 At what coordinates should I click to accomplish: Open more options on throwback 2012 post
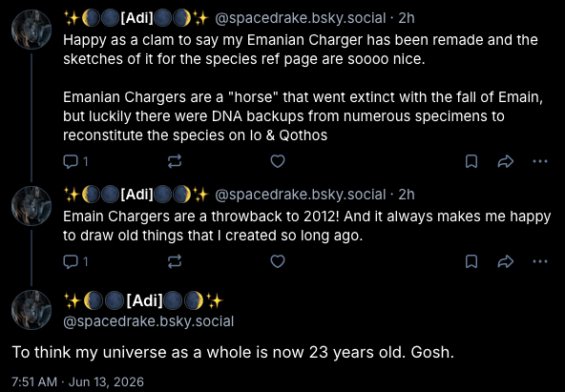pyautogui.click(x=540, y=261)
